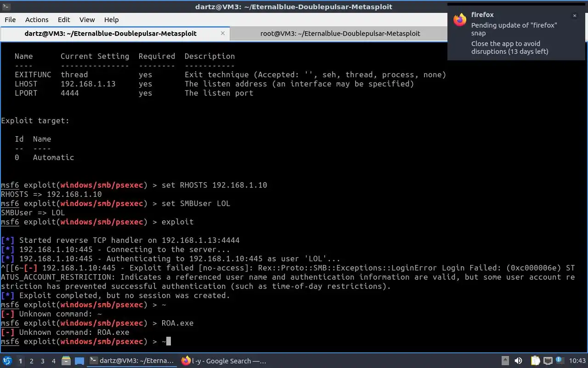
Task: Open the Edit menu
Action: (x=64, y=20)
